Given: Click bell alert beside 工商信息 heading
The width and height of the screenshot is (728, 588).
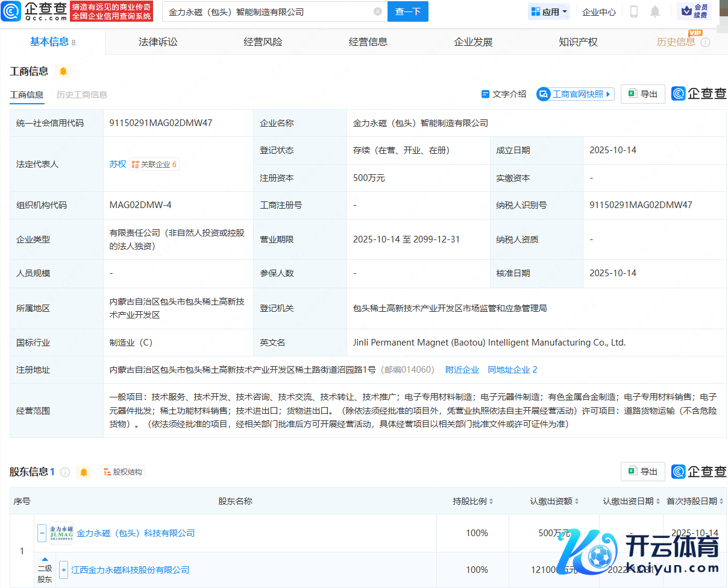Looking at the screenshot, I should tap(63, 71).
